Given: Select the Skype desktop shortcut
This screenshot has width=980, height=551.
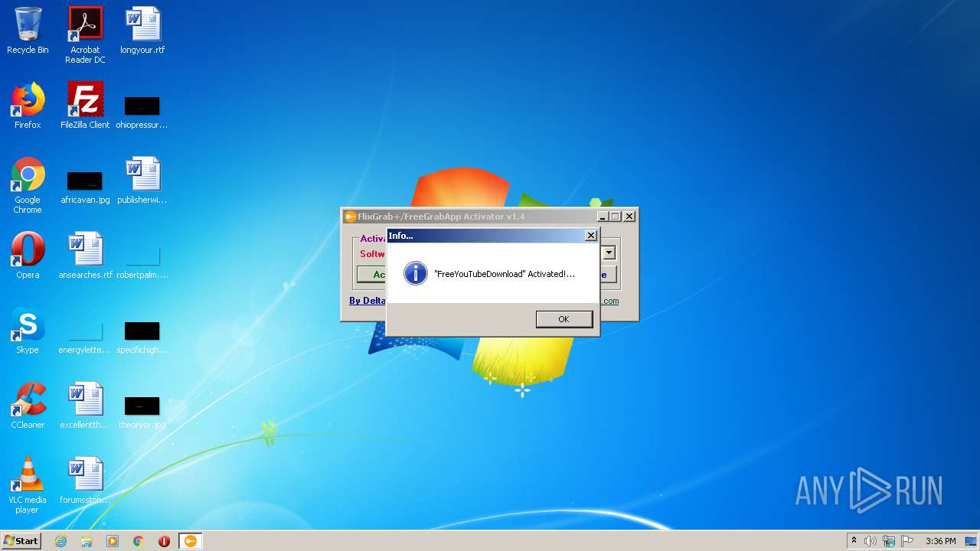Looking at the screenshot, I should [28, 331].
